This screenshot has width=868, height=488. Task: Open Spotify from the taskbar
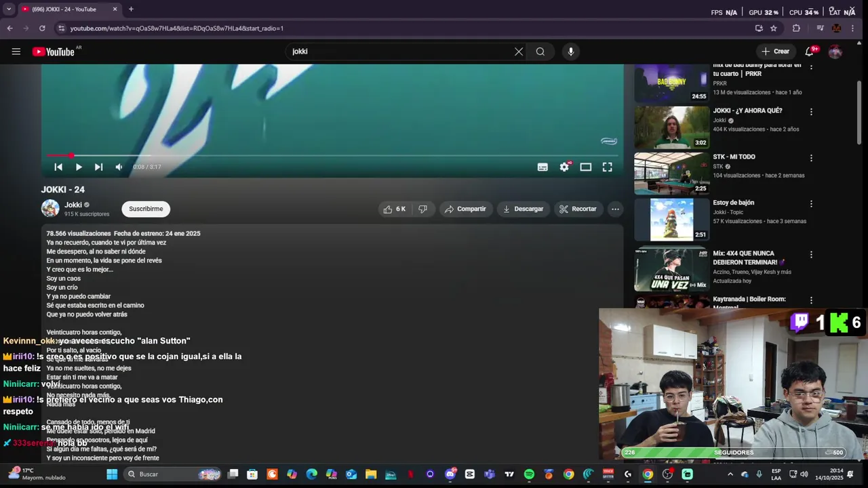(530, 474)
